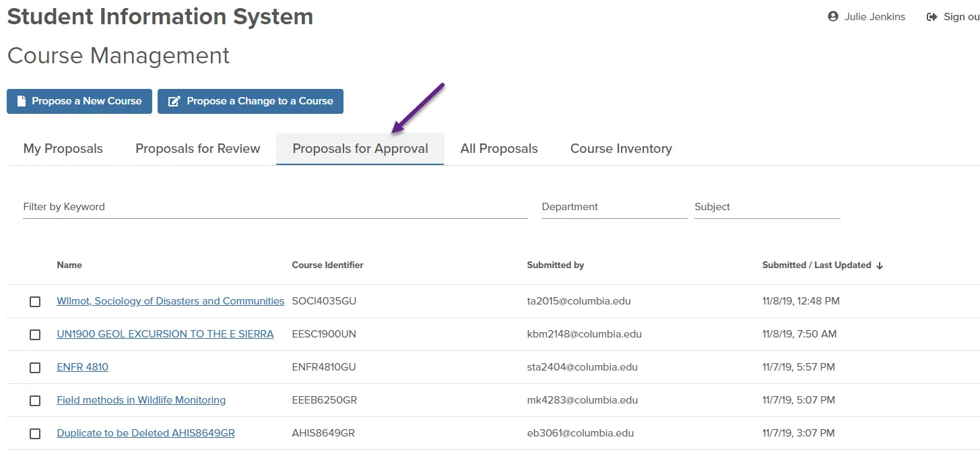Screen dimensions: 980x450
Task: Click the document icon on Propose a New Course
Action: (22, 101)
